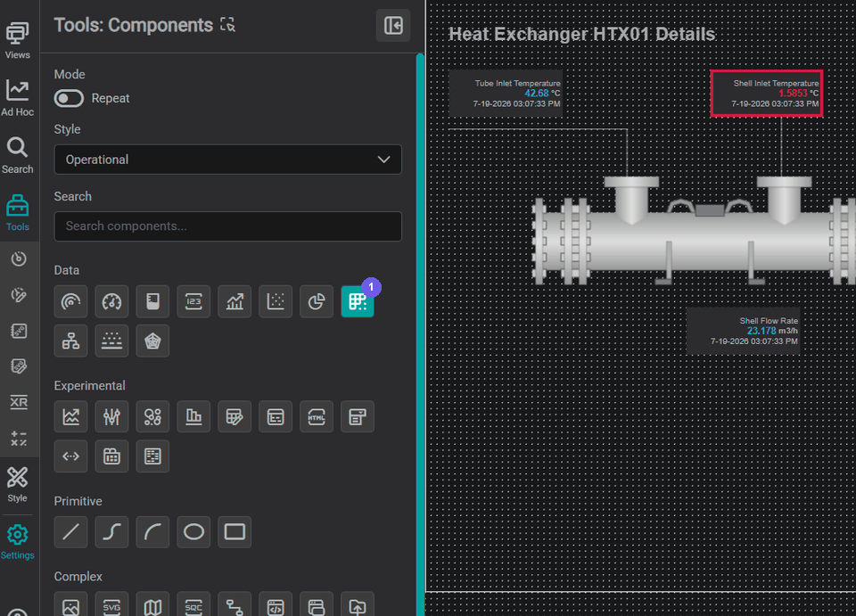Select the rectangle primitive
Screen dimensions: 856x616
point(235,532)
